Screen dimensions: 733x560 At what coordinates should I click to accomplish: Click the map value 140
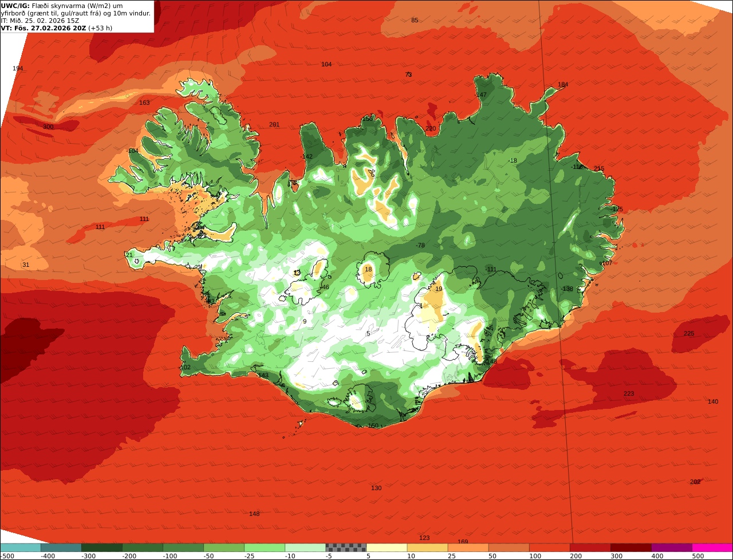point(712,401)
